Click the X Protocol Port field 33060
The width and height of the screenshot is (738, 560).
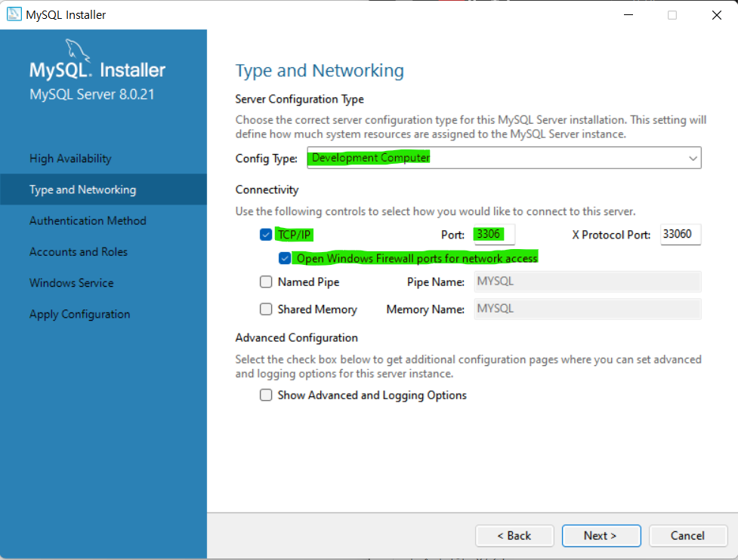click(681, 234)
